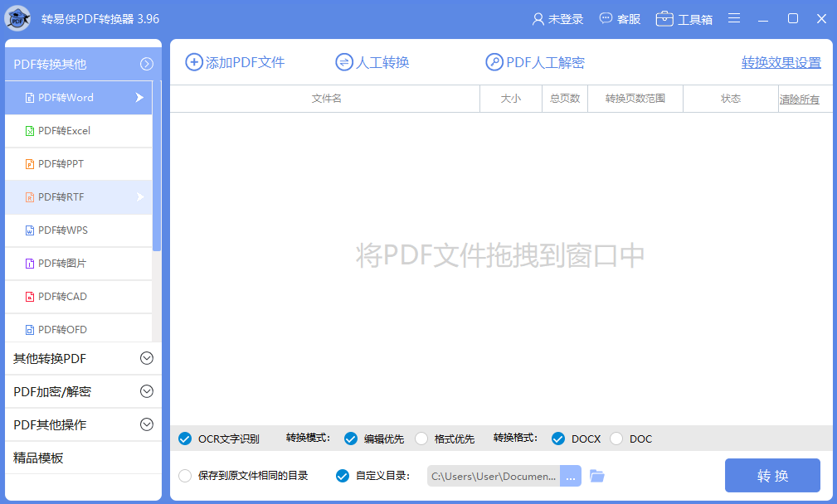This screenshot has width=837, height=504.
Task: Click the blue 转换 button to convert
Action: coord(772,476)
